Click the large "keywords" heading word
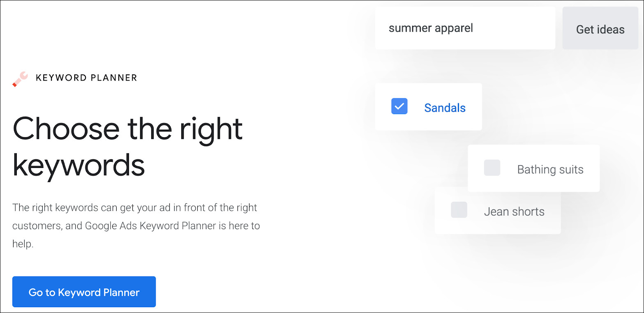The height and width of the screenshot is (313, 644). pyautogui.click(x=78, y=165)
